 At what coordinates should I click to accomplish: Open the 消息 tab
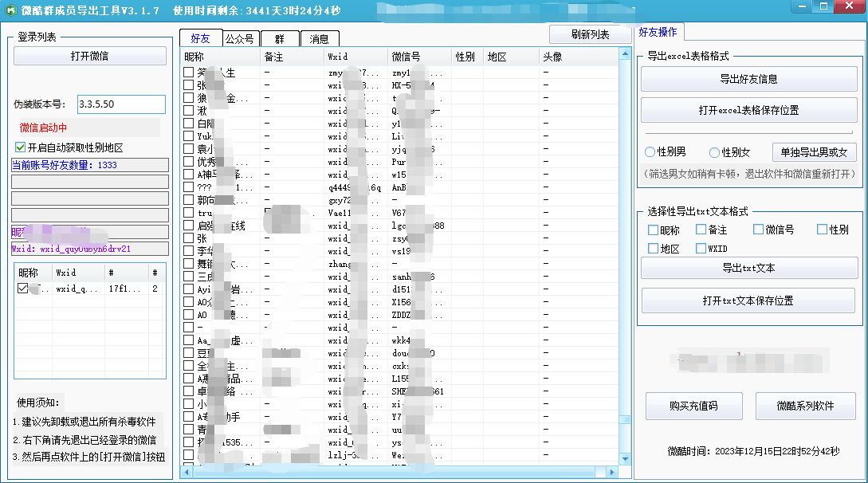(320, 38)
